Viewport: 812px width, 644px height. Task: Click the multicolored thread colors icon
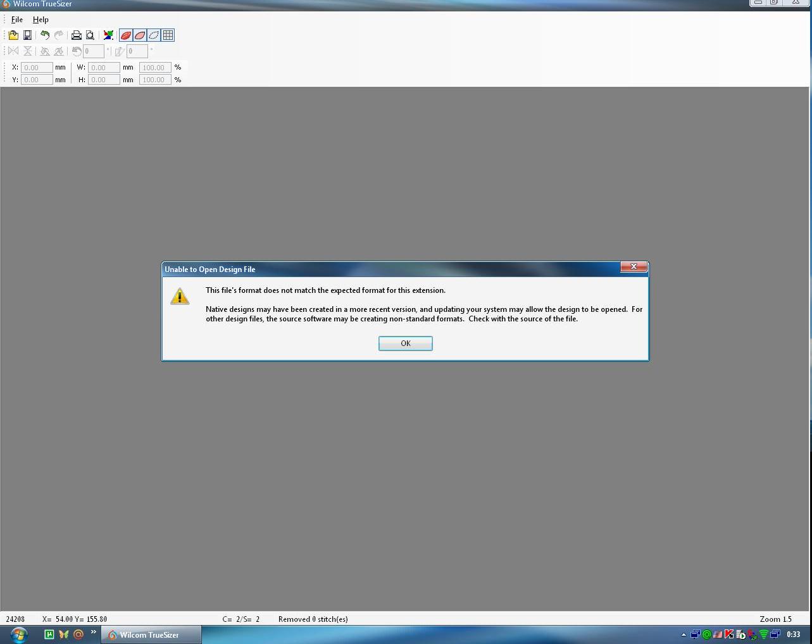[108, 35]
